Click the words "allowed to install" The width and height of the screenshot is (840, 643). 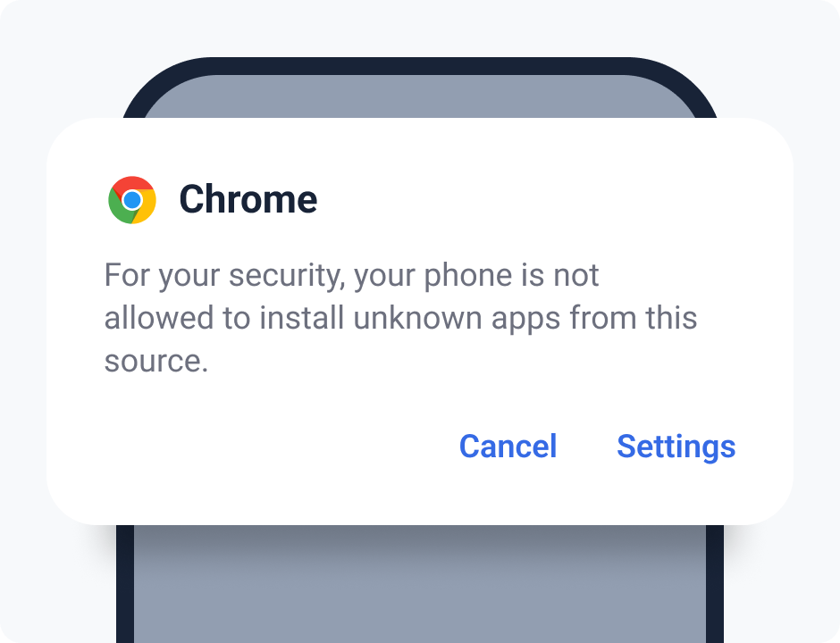(x=223, y=318)
